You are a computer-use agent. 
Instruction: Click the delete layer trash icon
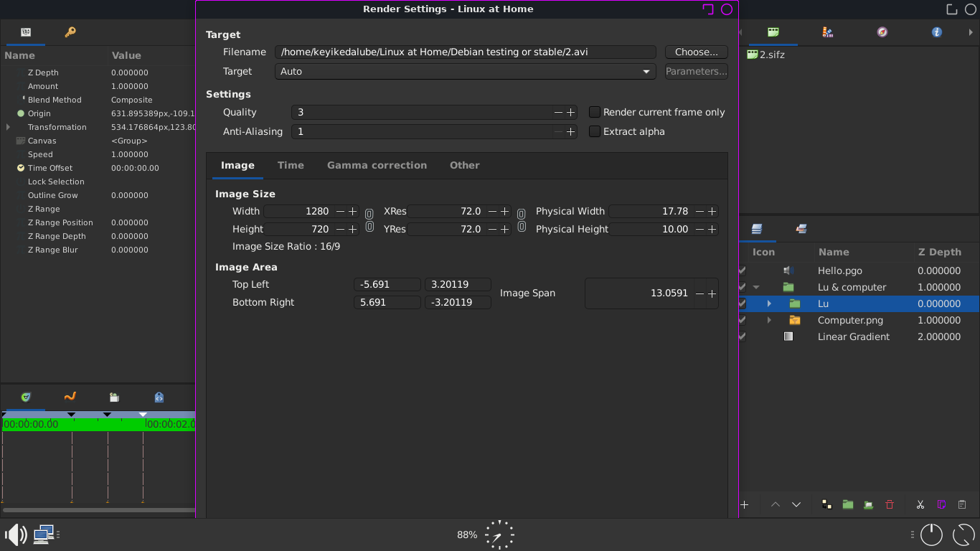(890, 504)
